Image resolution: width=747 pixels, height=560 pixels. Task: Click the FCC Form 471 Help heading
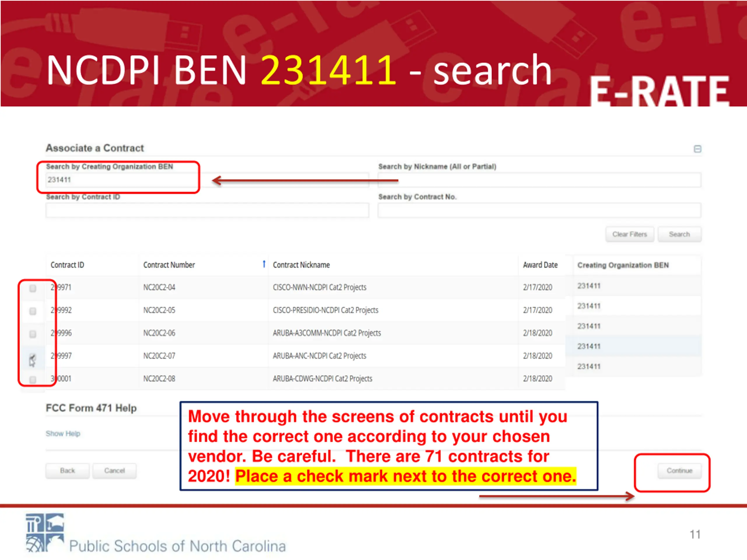pyautogui.click(x=91, y=408)
